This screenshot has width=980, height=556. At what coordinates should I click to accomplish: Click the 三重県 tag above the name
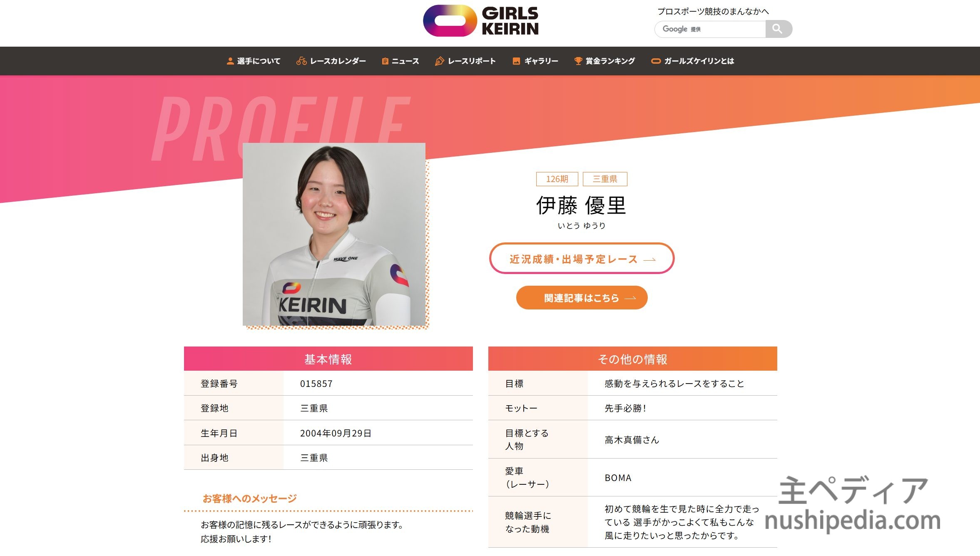605,179
